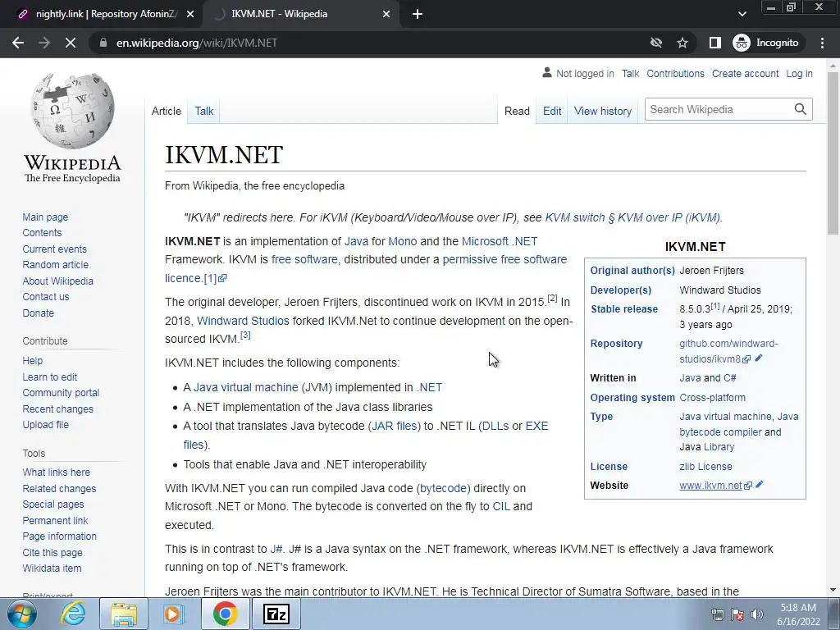Click Create account
This screenshot has width=840, height=630.
(745, 73)
